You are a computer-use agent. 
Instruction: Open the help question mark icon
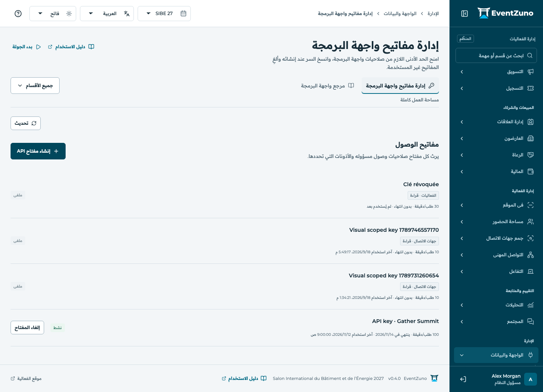point(18,14)
